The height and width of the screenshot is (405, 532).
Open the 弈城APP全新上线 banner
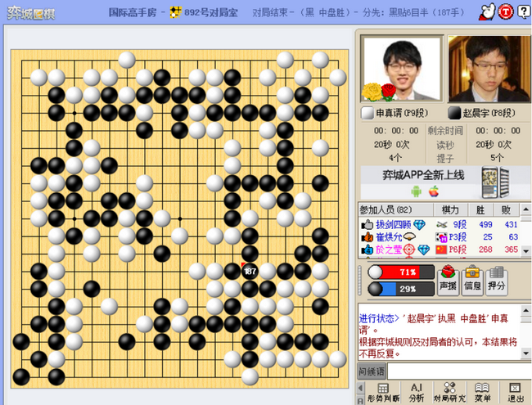438,182
